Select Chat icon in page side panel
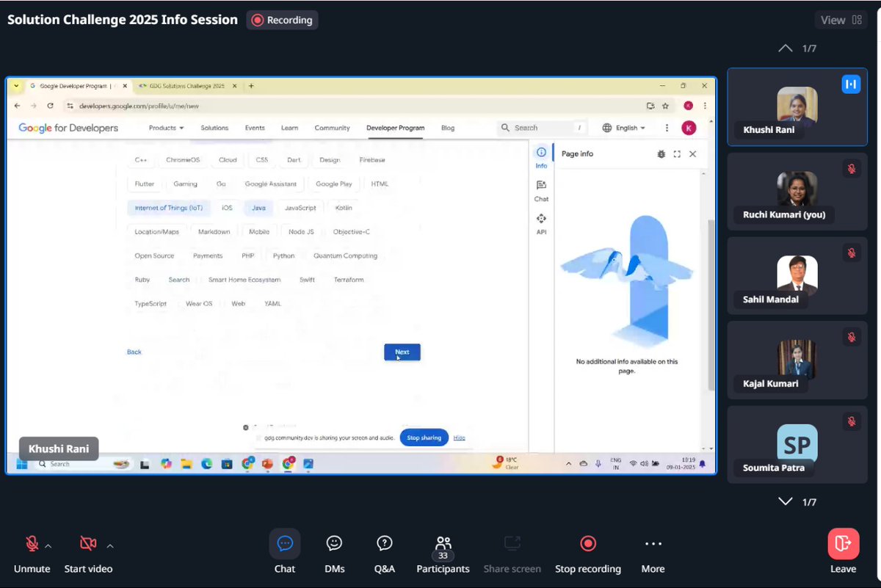This screenshot has height=588, width=881. click(x=541, y=190)
